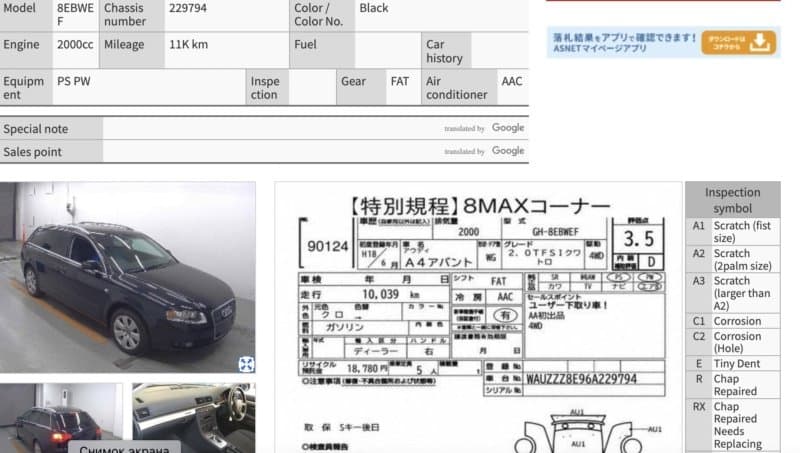Viewport: 800px width, 453px height.
Task: Select the RX Chap Repaired Needs Replacing row
Action: pyautogui.click(x=733, y=425)
